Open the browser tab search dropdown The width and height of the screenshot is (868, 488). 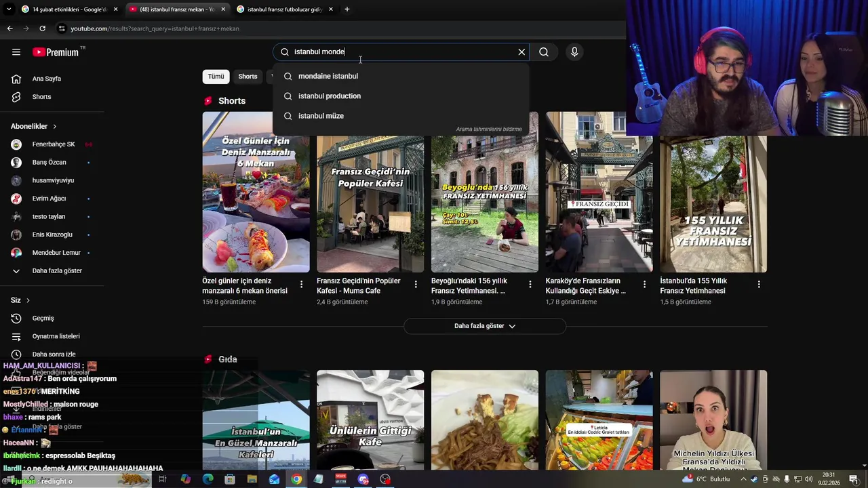click(x=8, y=9)
